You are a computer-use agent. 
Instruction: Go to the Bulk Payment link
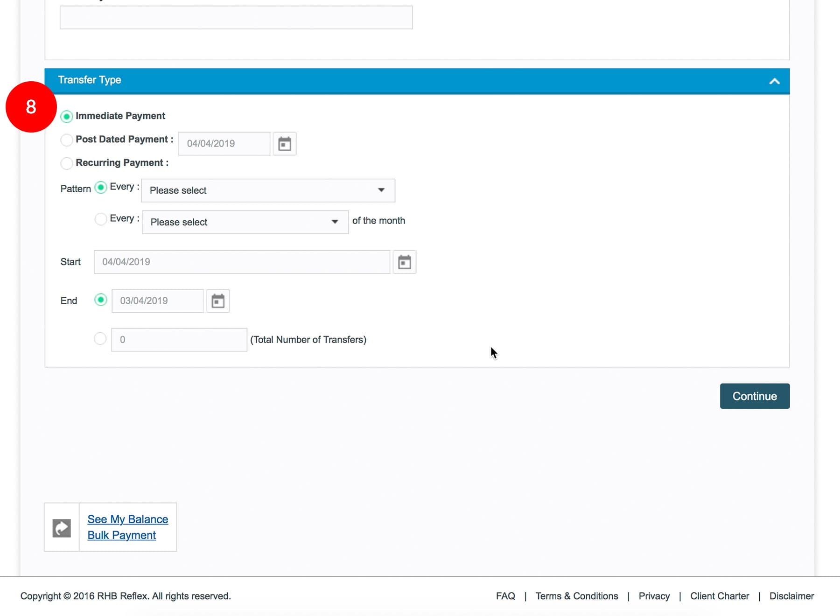coord(121,535)
